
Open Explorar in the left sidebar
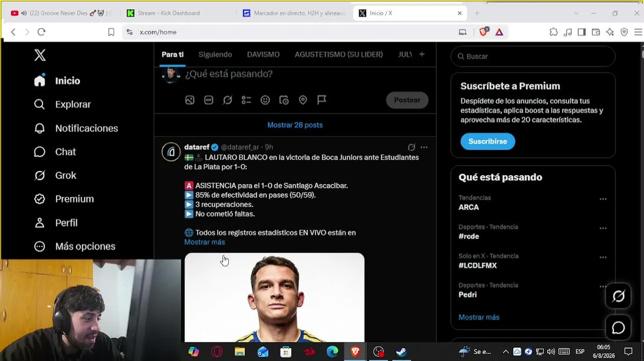(x=62, y=104)
